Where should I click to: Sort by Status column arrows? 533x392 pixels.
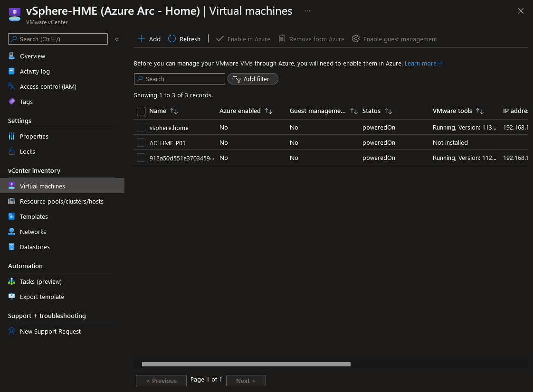(x=388, y=111)
